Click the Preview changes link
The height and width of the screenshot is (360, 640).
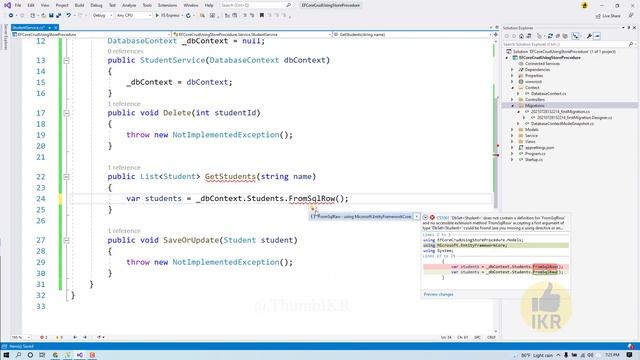click(438, 294)
